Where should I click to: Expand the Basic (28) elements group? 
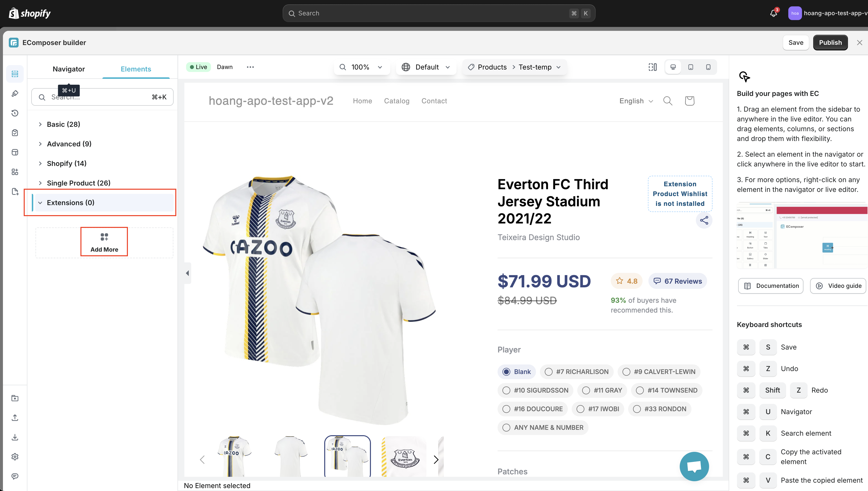63,124
